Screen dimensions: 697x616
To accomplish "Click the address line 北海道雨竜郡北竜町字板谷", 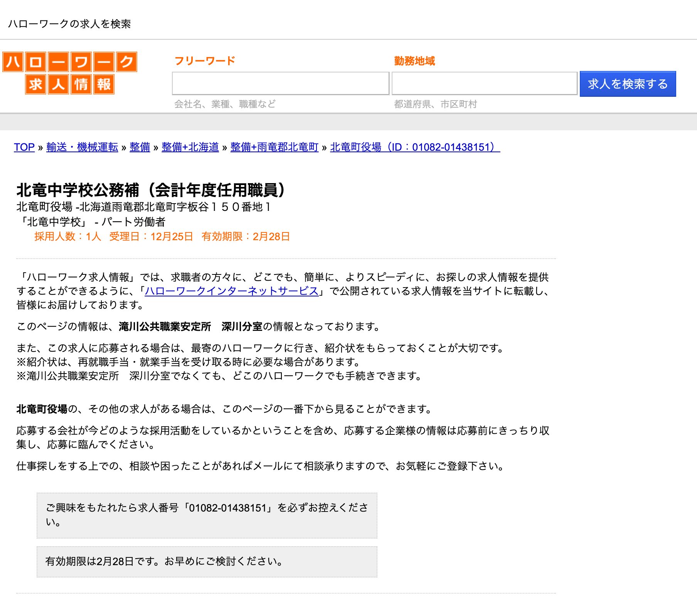I will [143, 207].
